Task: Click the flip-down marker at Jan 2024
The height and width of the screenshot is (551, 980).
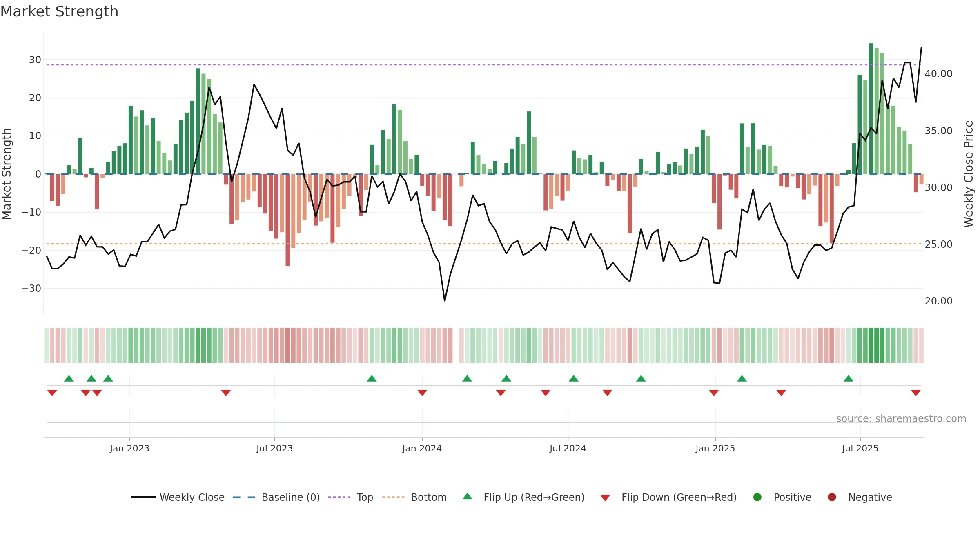Action: (422, 393)
